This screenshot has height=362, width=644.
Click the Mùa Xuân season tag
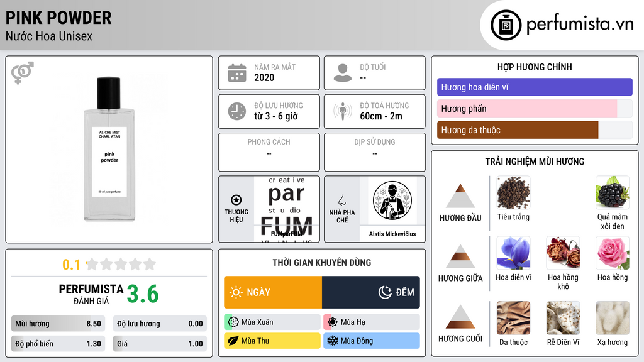272,322
